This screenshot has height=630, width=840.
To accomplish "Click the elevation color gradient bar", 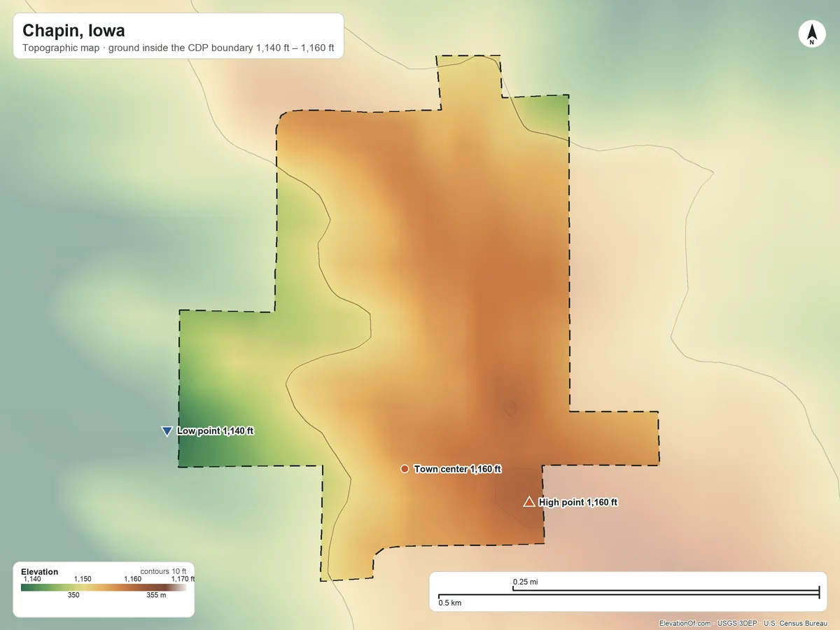I will pos(104,587).
